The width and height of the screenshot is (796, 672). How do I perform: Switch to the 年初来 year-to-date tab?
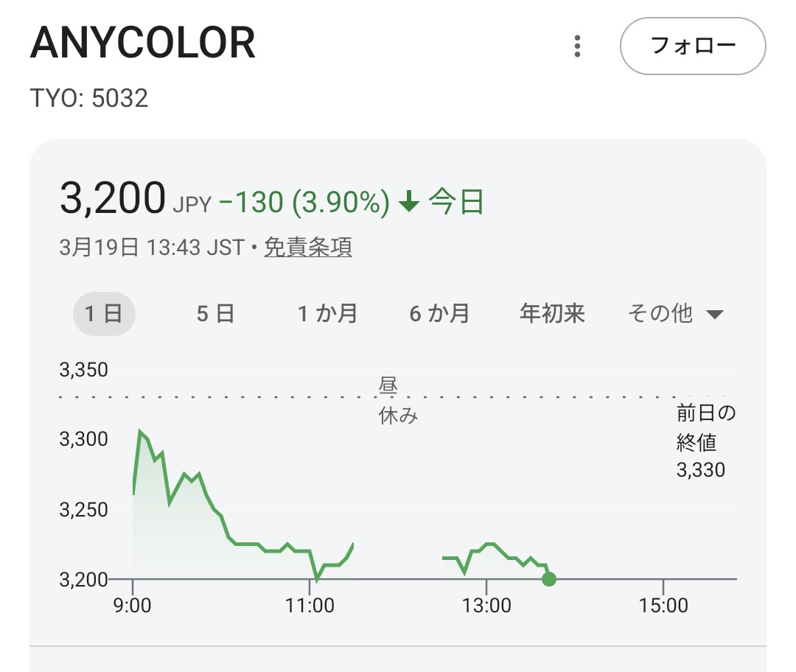tap(552, 314)
